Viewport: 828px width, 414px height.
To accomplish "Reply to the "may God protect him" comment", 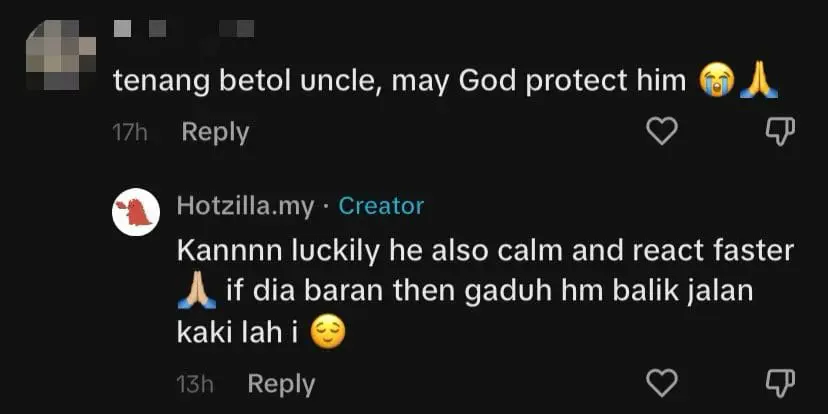I will point(215,131).
